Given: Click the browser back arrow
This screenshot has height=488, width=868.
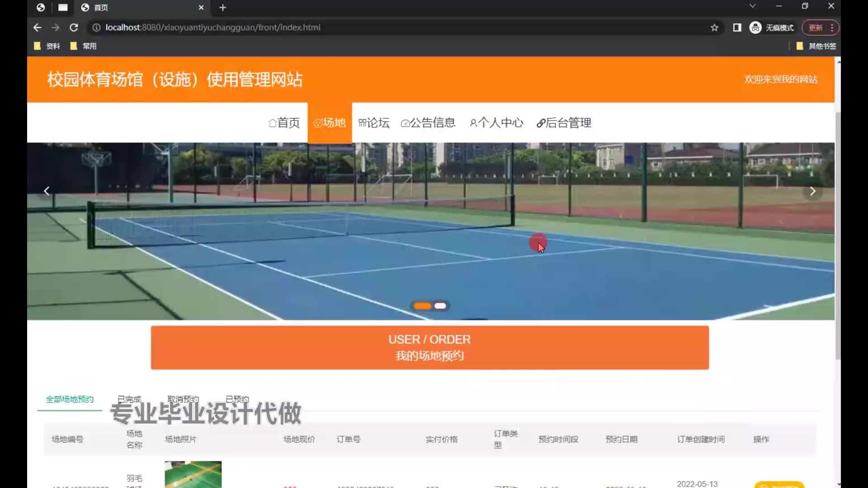Looking at the screenshot, I should (x=37, y=28).
